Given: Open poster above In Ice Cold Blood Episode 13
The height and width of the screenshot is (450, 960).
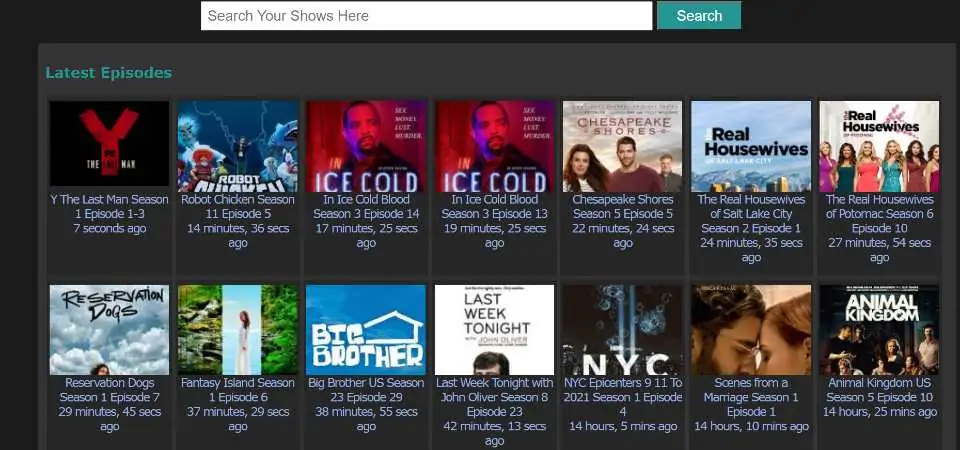Looking at the screenshot, I should [x=494, y=146].
